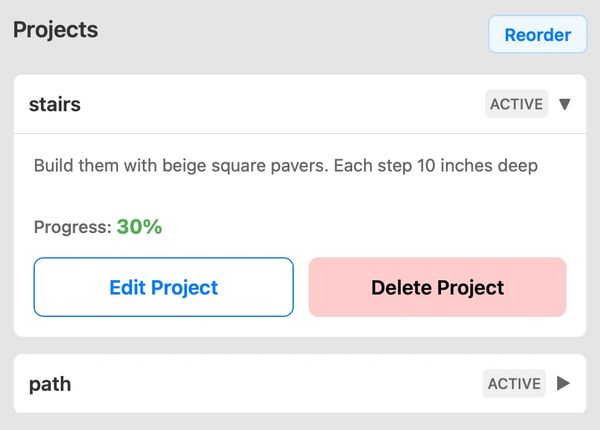The width and height of the screenshot is (600, 430).
Task: Click the empty middle of stairs header row
Action: pyautogui.click(x=280, y=104)
